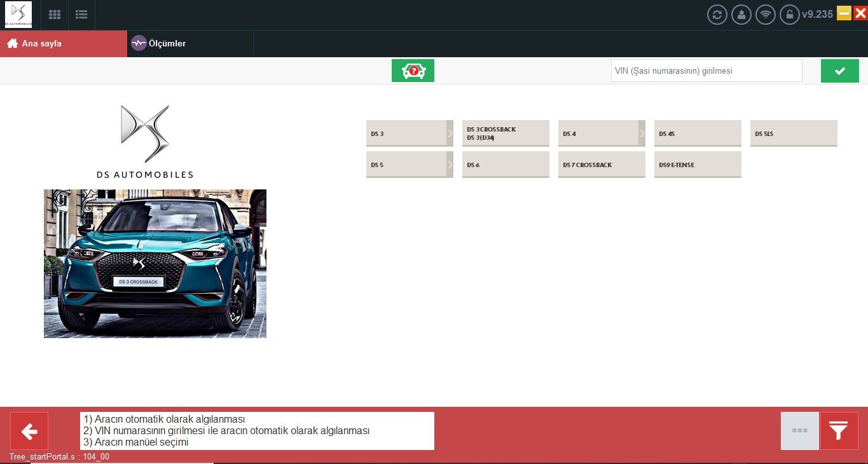868x464 pixels.
Task: Click the back arrow button
Action: coord(29,431)
